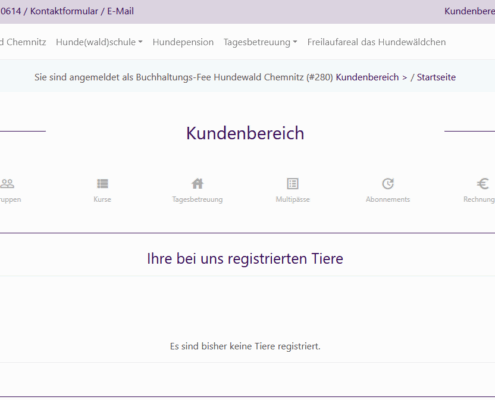The height and width of the screenshot is (400, 495).
Task: Select the Abonnements refresh clock icon
Action: pos(388,184)
